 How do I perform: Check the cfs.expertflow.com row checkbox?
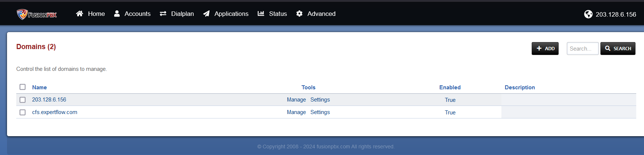23,113
